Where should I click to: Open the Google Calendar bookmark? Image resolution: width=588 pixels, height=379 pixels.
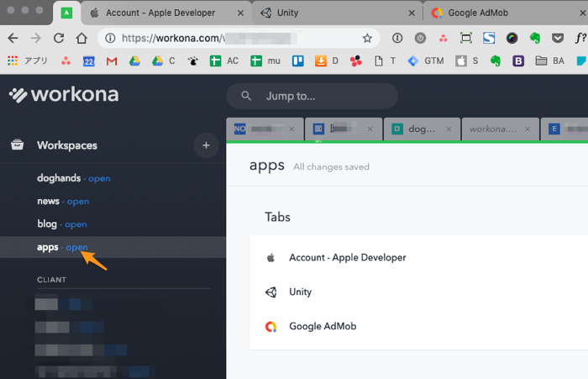[89, 61]
